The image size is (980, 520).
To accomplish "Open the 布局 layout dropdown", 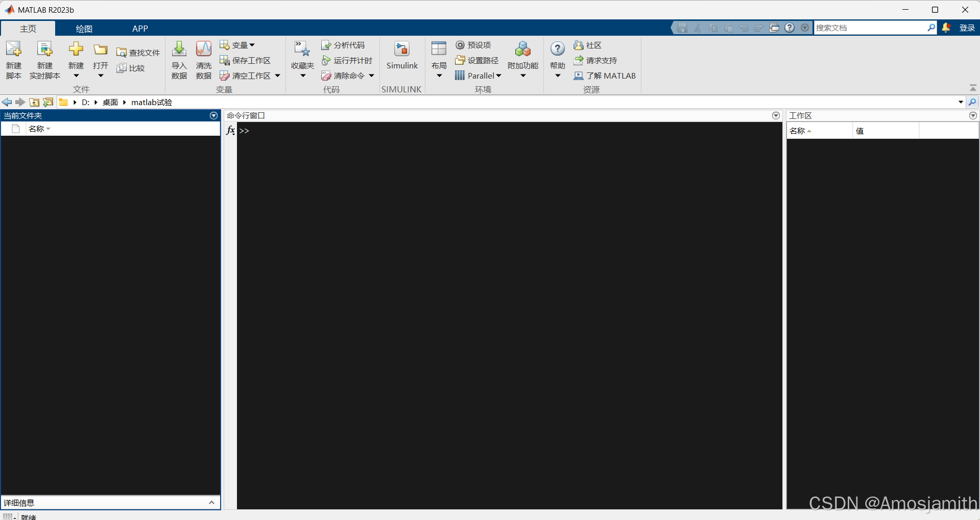I will (439, 76).
